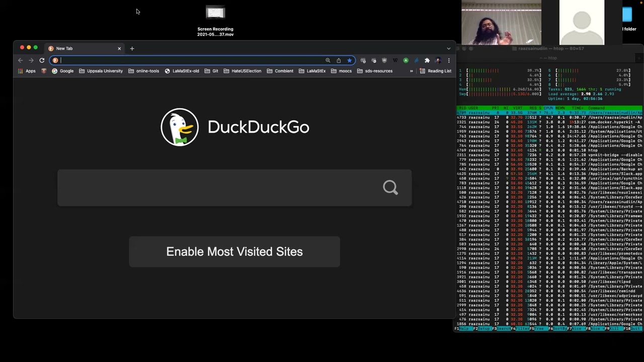644x362 pixels.
Task: Open the Uppsala University bookmark folder
Action: [x=101, y=71]
